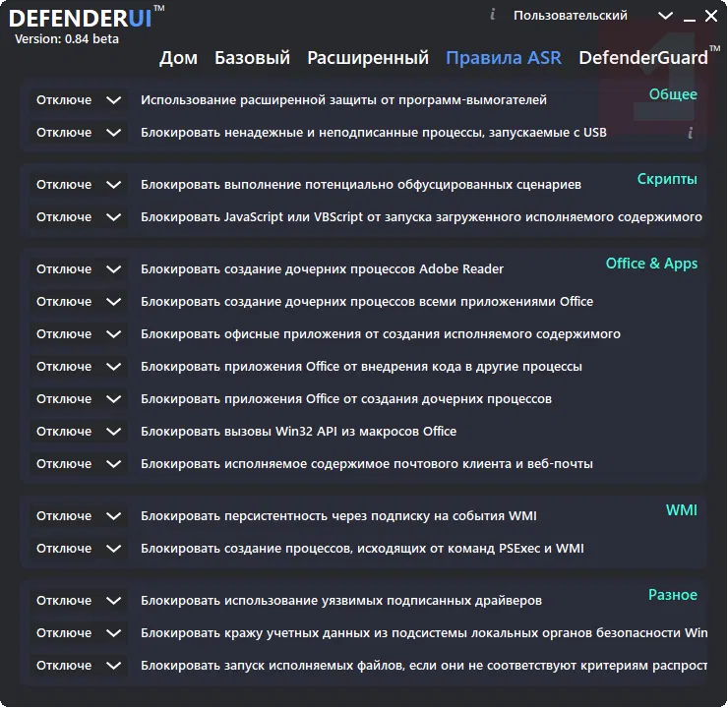Open dropdown for vulnerable signed drivers rule

pyautogui.click(x=79, y=601)
